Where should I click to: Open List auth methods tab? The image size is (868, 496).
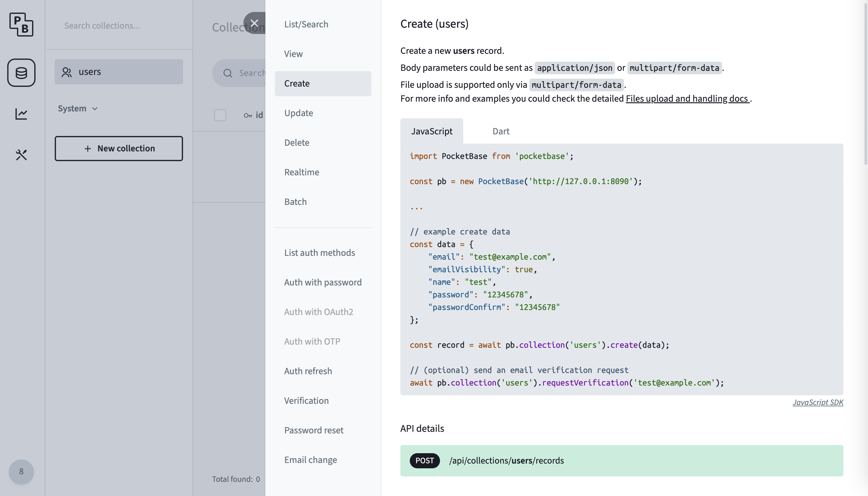click(323, 253)
